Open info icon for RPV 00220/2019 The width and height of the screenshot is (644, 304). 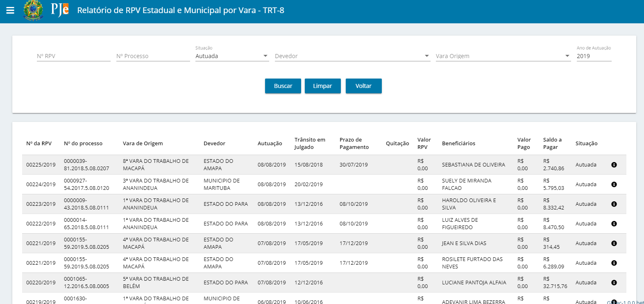tap(614, 283)
